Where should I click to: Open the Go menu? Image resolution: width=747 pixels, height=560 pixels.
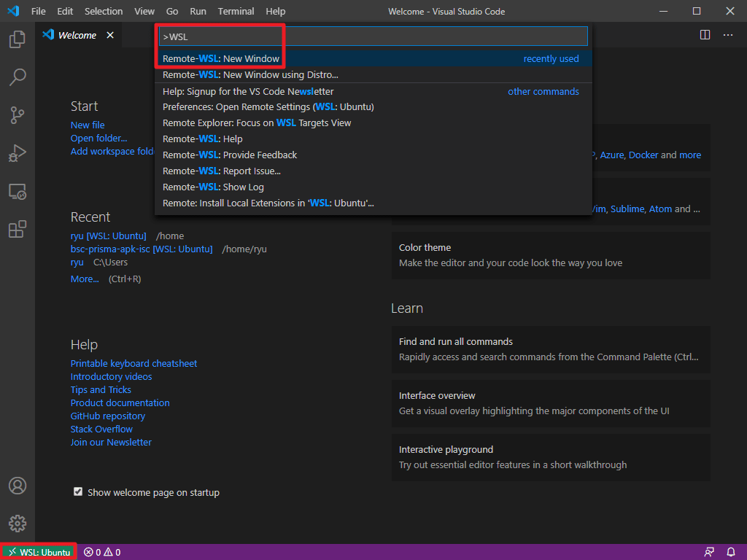[x=172, y=11]
